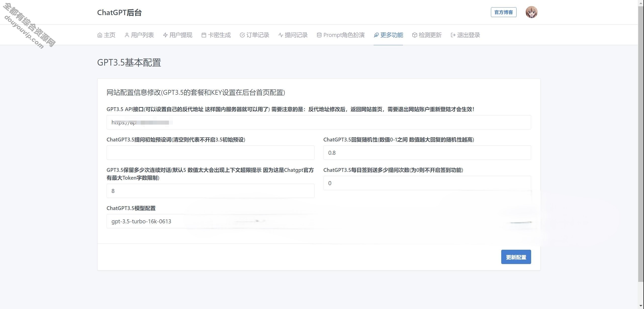Open 提问记录 page
Image resolution: width=644 pixels, height=309 pixels.
[293, 35]
